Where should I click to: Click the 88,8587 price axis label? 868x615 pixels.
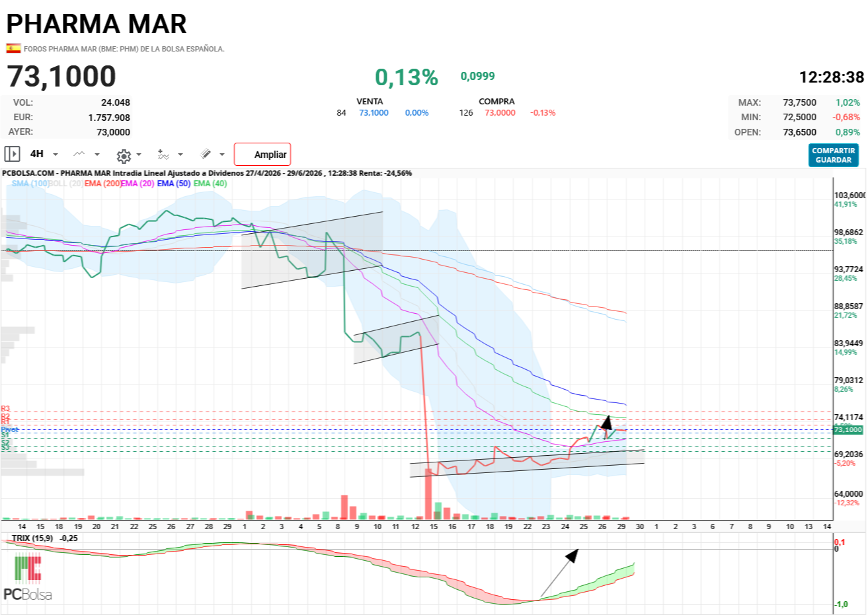[849, 307]
